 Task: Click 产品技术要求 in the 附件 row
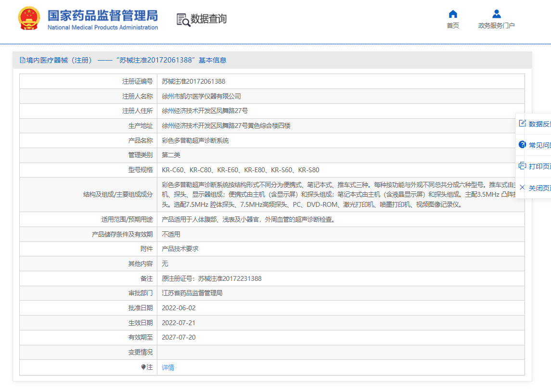tap(180, 249)
